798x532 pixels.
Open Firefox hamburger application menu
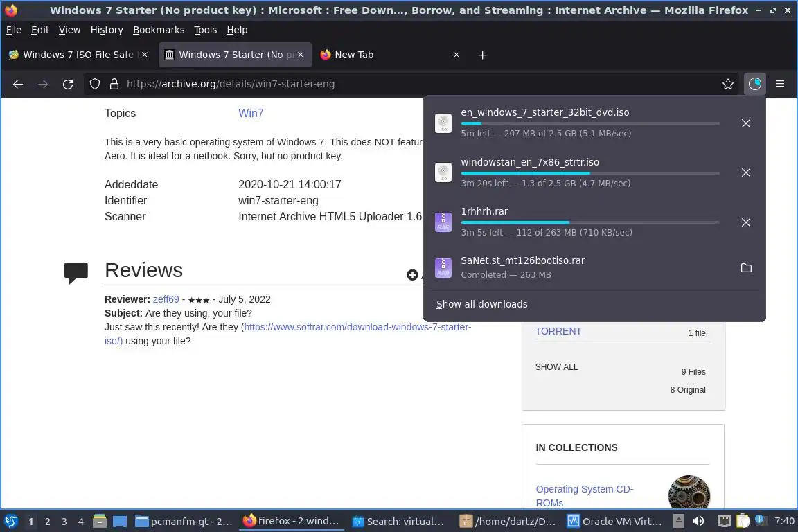point(780,84)
